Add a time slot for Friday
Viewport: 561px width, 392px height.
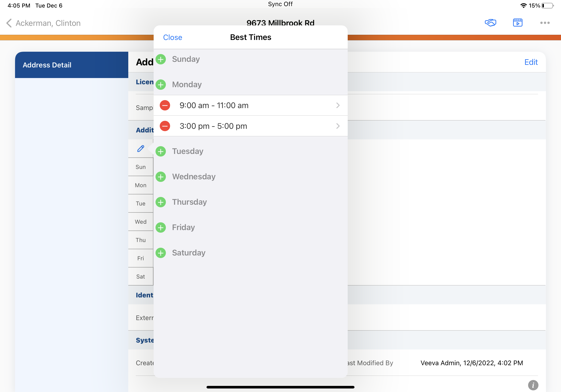pyautogui.click(x=161, y=228)
